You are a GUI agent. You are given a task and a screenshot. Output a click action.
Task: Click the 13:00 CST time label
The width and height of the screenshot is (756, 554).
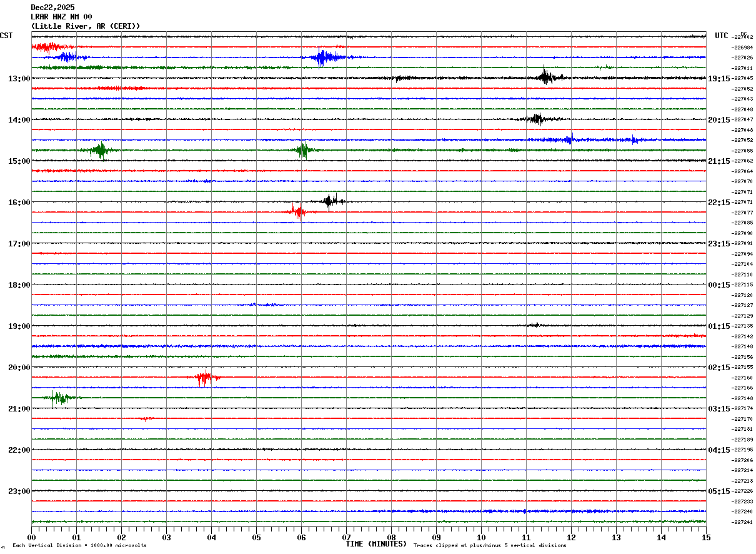[19, 79]
